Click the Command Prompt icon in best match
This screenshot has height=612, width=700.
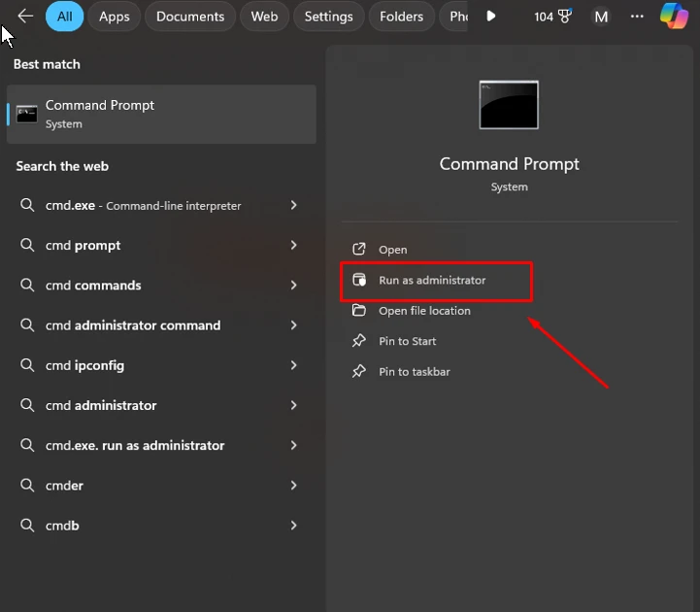pos(27,115)
